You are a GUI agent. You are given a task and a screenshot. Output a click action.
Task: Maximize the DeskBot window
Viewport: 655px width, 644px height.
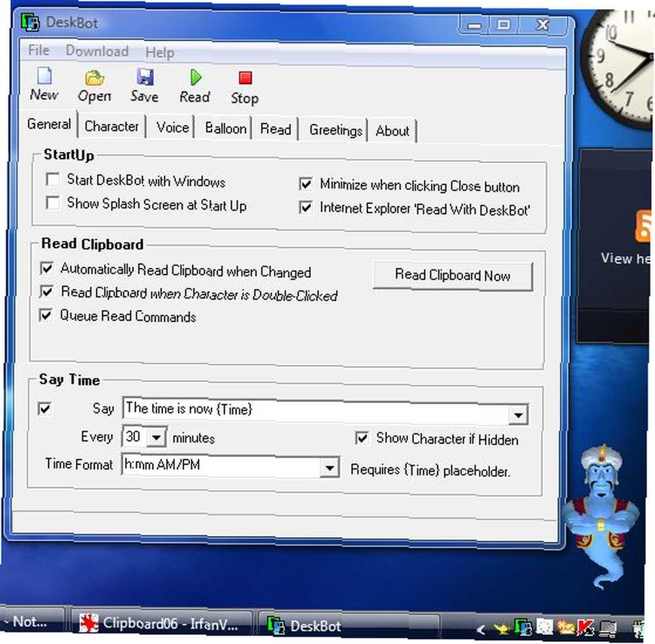click(x=504, y=25)
